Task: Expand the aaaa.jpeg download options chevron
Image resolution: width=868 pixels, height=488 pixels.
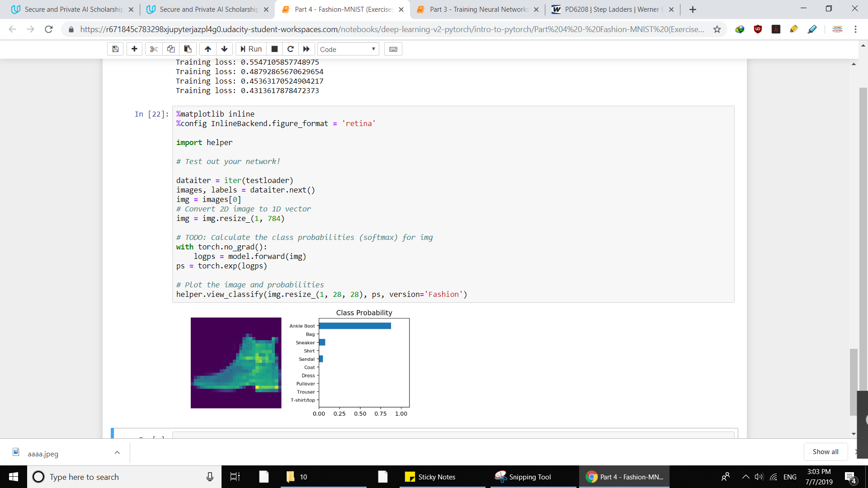Action: click(x=117, y=453)
